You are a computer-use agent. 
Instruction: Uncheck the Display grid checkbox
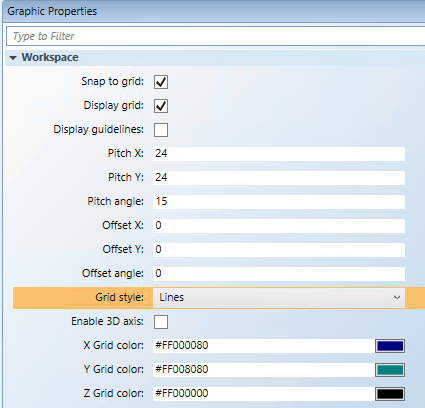(x=161, y=106)
